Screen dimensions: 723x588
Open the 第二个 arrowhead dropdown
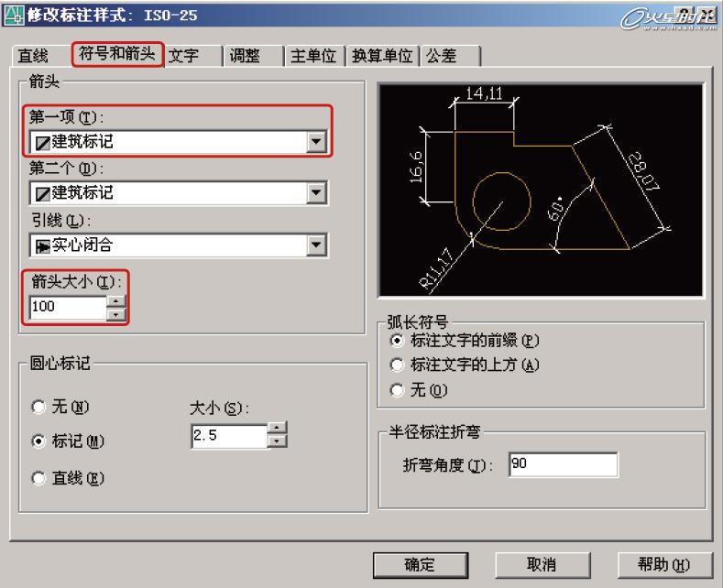pos(179,192)
